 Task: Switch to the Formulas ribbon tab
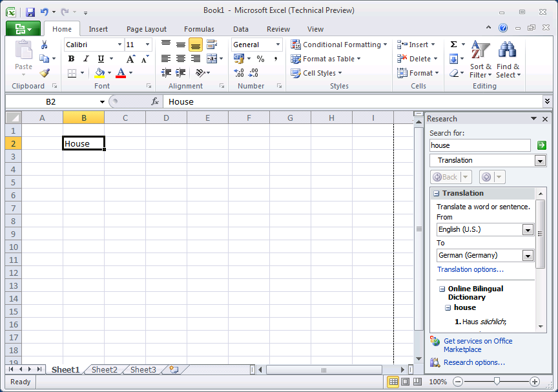pos(199,29)
